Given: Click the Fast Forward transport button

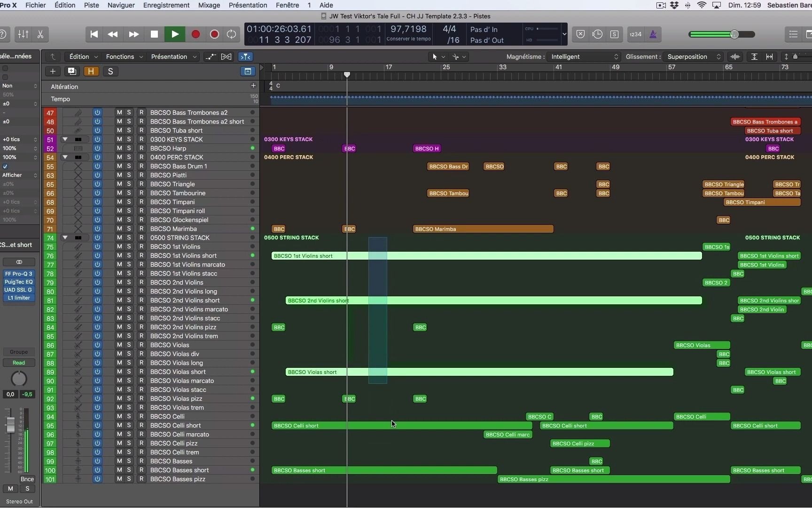Looking at the screenshot, I should 133,34.
